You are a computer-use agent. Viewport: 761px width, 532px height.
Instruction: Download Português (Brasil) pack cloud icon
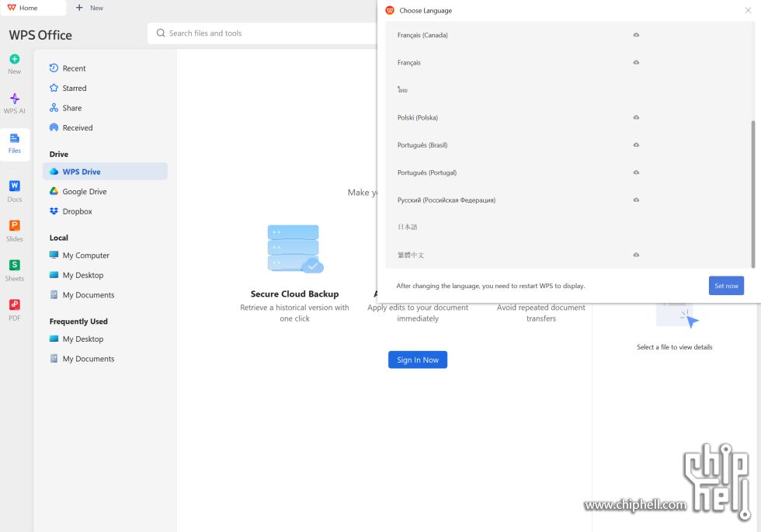coord(636,145)
